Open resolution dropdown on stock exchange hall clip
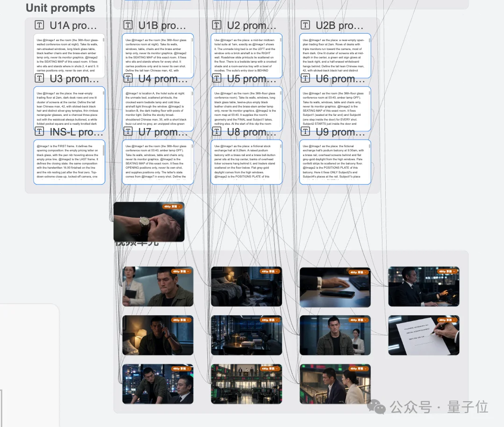This screenshot has width=504, height=427. [x=270, y=369]
